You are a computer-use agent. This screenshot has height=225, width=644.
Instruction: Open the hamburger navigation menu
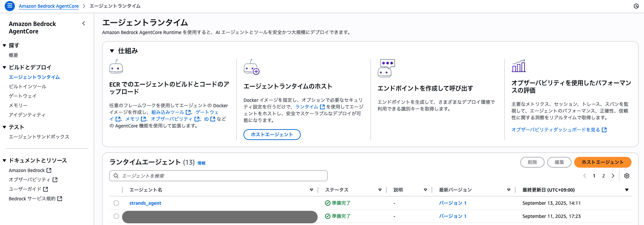(x=9, y=6)
